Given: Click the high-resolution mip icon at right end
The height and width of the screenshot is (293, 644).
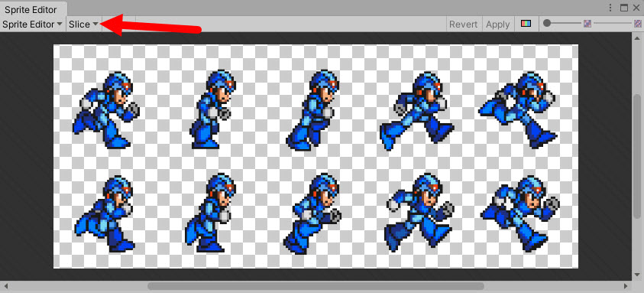Looking at the screenshot, I should [638, 24].
